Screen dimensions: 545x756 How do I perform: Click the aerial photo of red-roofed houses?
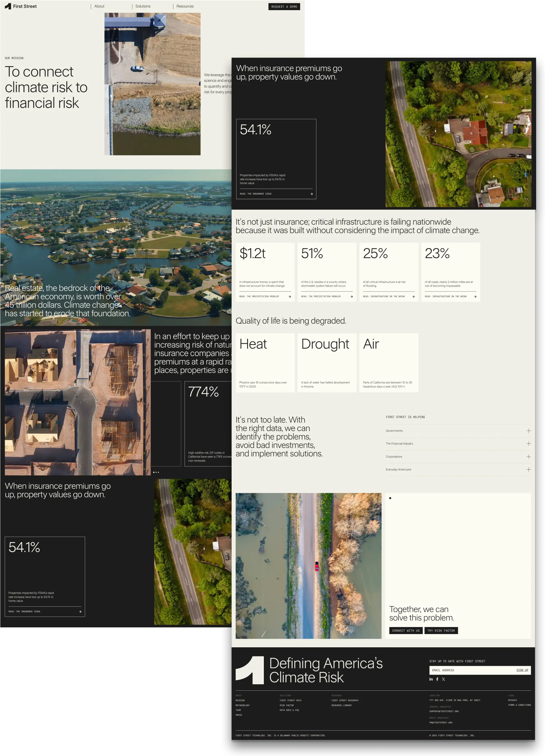coord(459,134)
